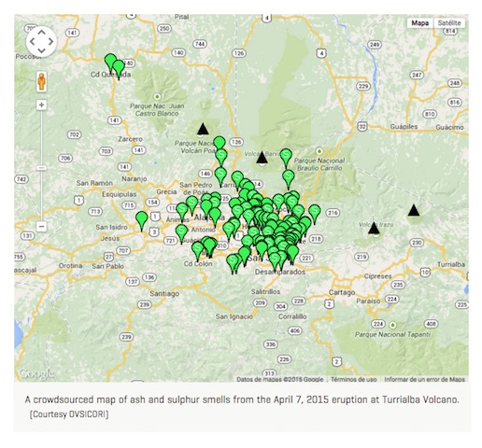The width and height of the screenshot is (482, 448).
Task: Click the Orotina town label
Action: [x=71, y=266]
